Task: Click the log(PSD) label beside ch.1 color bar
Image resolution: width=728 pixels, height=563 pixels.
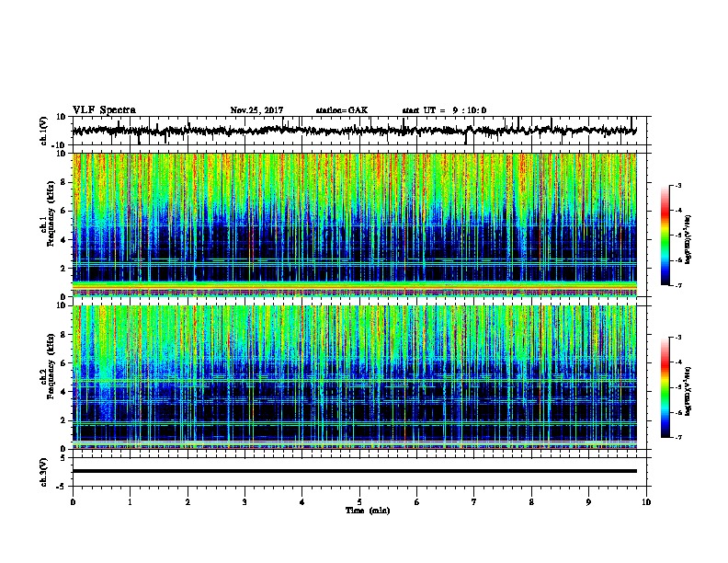Action: tap(688, 240)
